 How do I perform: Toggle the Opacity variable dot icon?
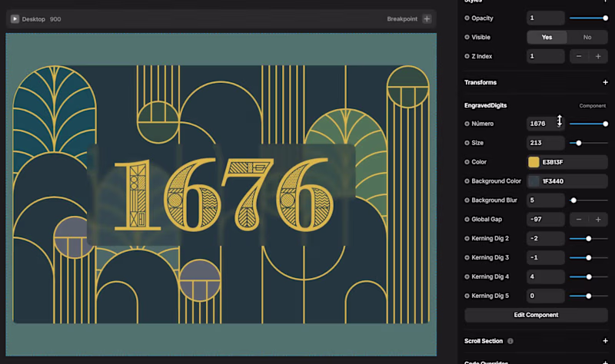(467, 18)
